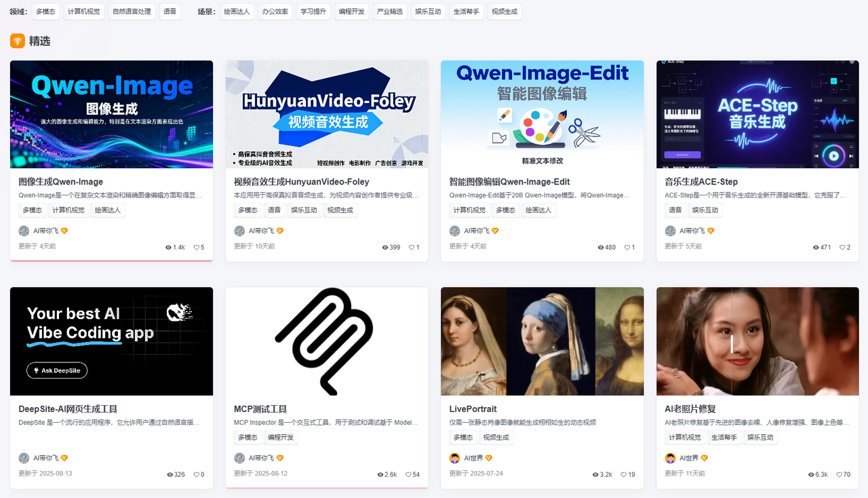Filter by 自然语言处理 domain
The height and width of the screenshot is (498, 868).
[x=132, y=12]
